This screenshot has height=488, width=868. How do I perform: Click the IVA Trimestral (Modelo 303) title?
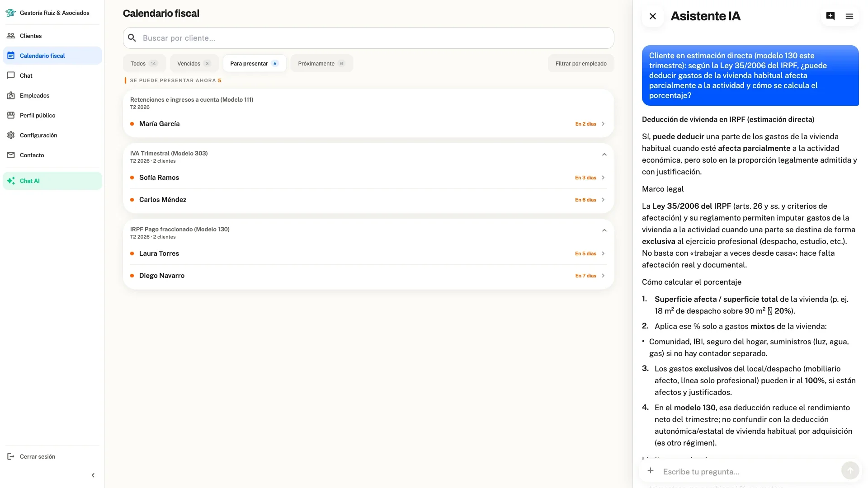(169, 153)
